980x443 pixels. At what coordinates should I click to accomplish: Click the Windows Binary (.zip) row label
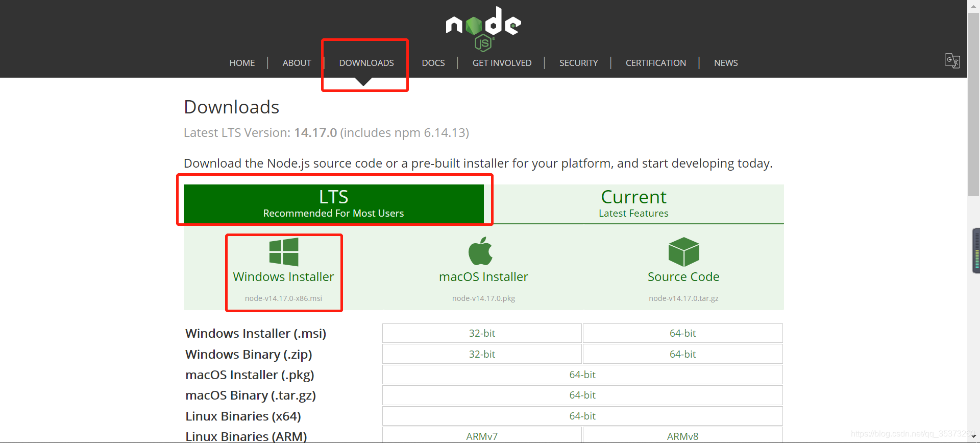point(249,355)
